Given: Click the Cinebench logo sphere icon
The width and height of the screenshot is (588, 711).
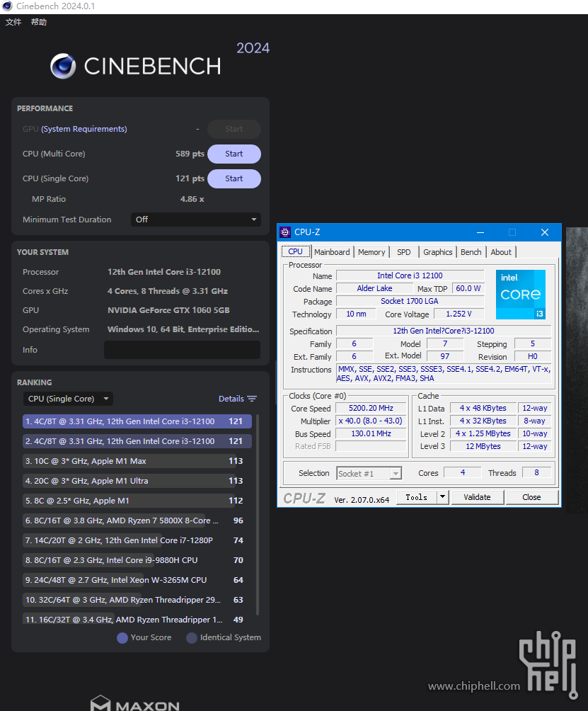Looking at the screenshot, I should coord(63,66).
